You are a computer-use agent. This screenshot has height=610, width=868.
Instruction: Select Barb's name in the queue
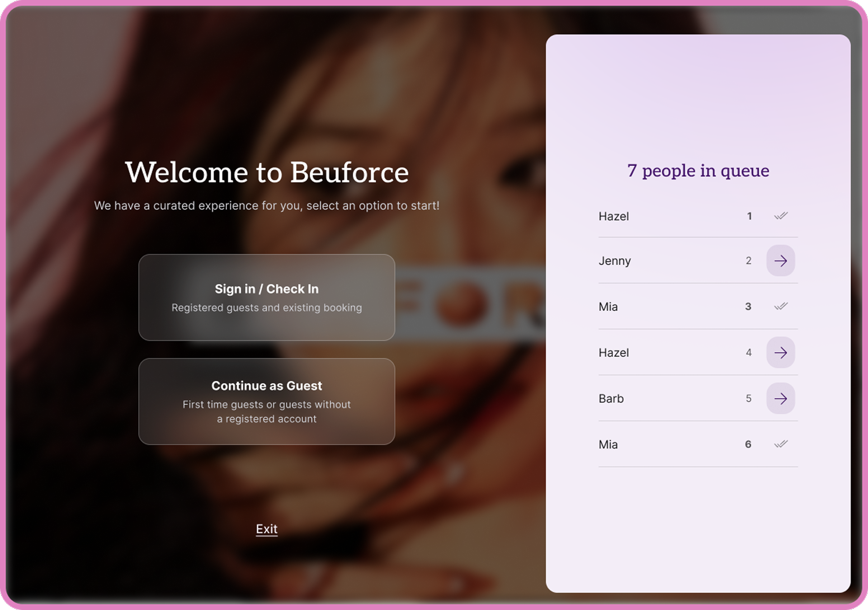[611, 399]
